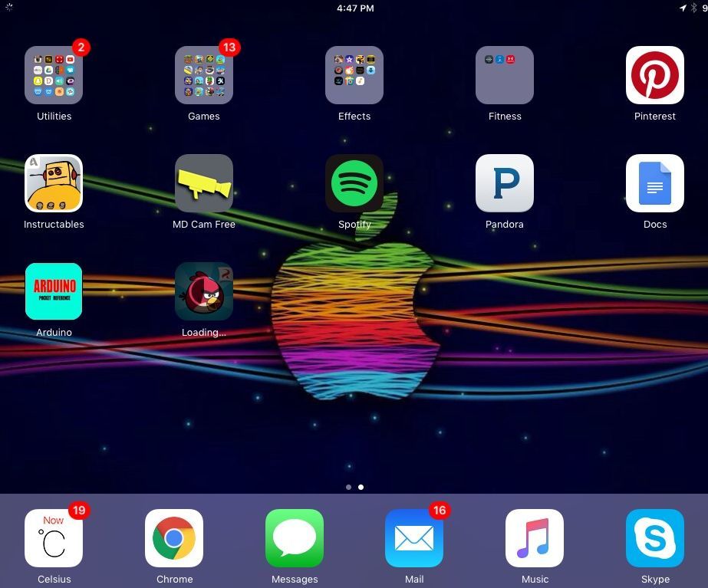
Task: Launch the Pinterest app
Action: click(655, 75)
